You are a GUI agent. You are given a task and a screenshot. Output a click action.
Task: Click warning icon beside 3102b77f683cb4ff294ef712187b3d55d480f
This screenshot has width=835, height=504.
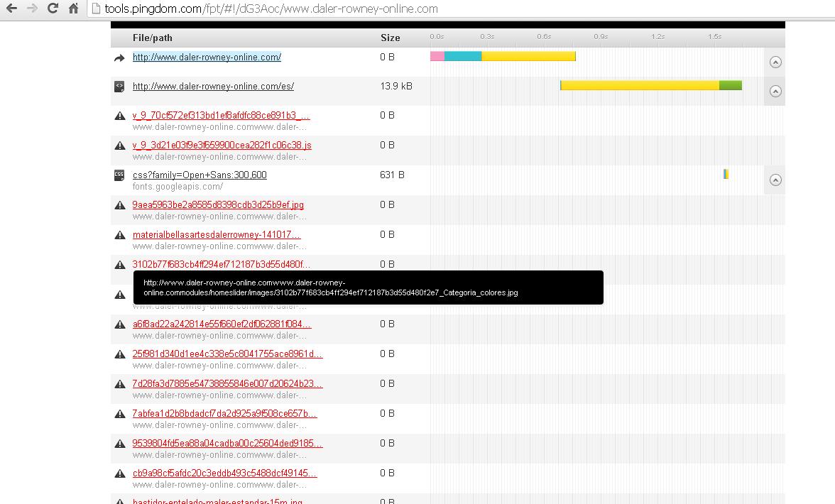pyautogui.click(x=120, y=265)
